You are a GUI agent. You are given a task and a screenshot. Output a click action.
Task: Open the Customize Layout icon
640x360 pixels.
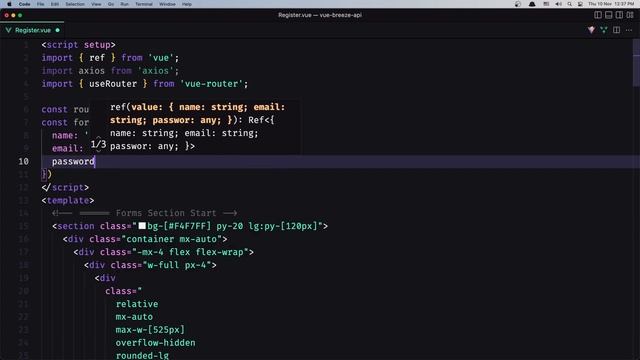click(630, 15)
